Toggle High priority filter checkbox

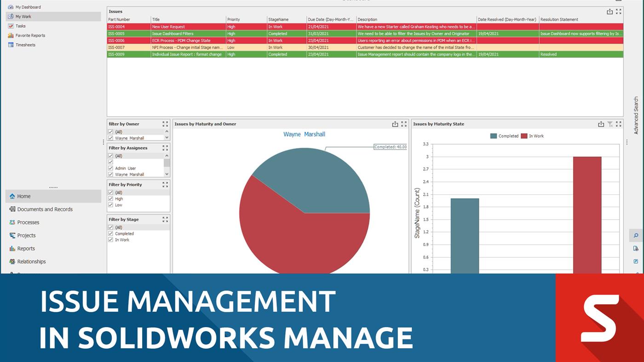pyautogui.click(x=110, y=199)
